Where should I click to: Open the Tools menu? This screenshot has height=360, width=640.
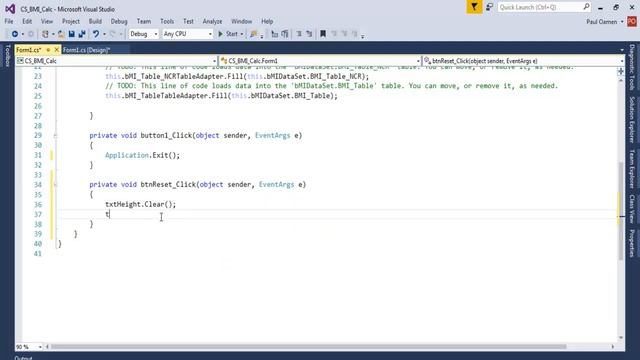[167, 21]
